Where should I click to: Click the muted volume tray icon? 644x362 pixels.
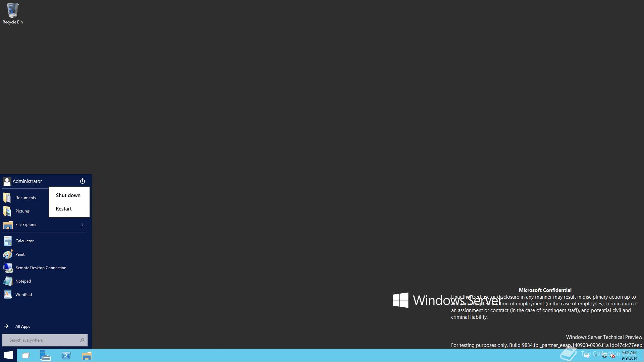click(612, 356)
